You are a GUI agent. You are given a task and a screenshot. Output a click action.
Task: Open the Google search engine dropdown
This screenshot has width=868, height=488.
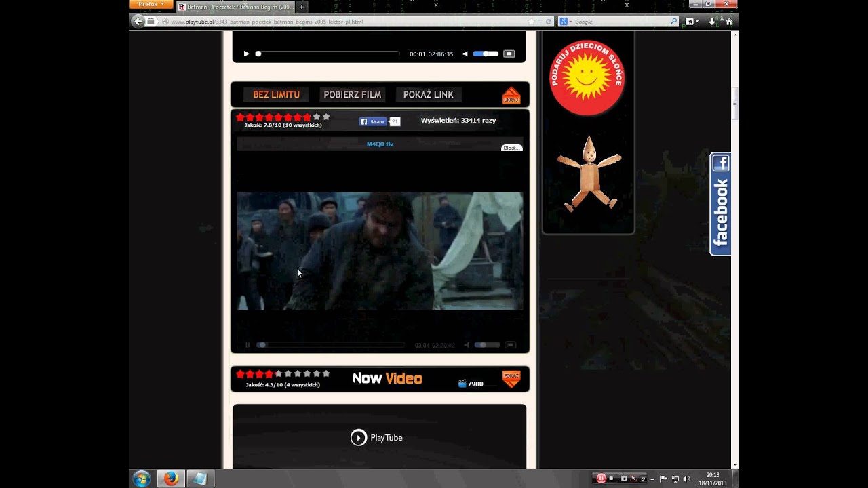point(565,22)
